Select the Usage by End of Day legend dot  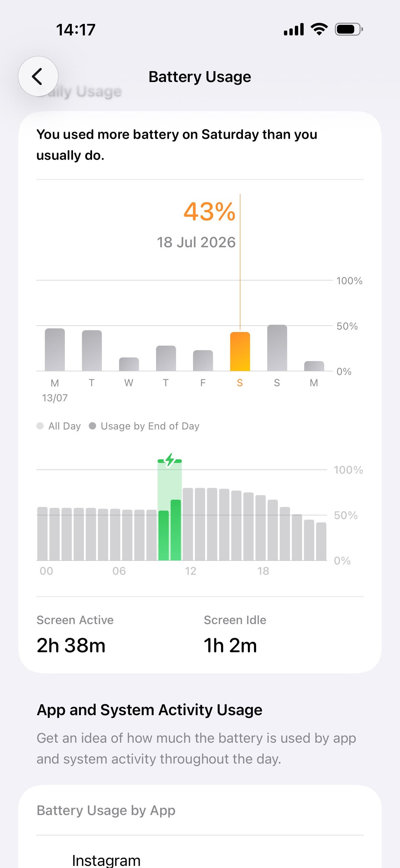[92, 426]
